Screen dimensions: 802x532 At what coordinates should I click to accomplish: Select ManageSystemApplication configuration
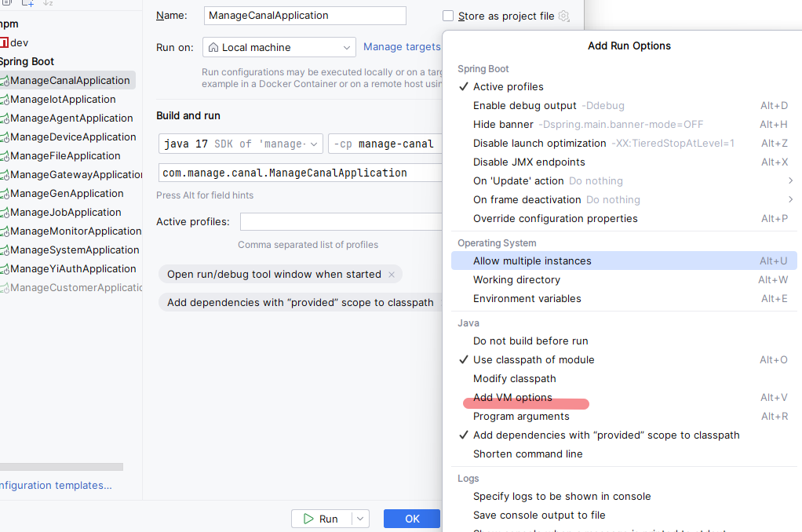pos(71,250)
